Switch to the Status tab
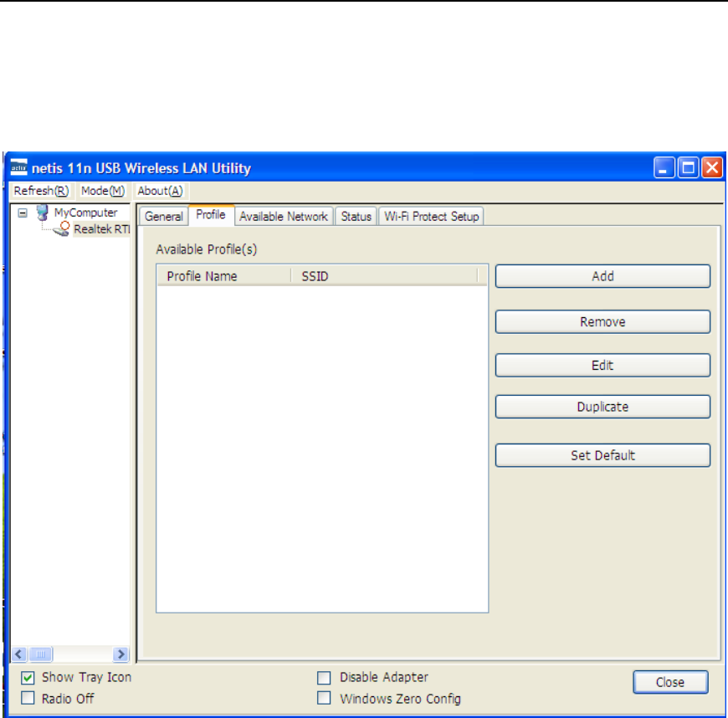This screenshot has width=728, height=718. 356,217
